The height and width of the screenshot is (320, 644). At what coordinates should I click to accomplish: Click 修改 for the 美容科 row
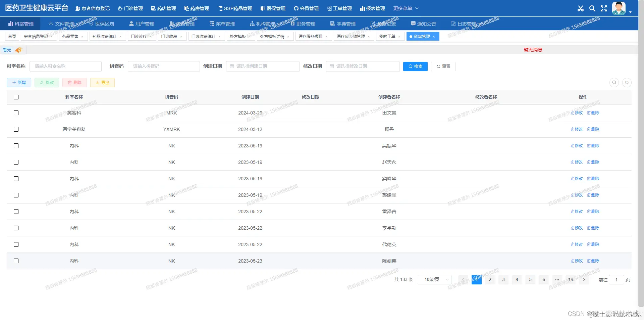click(577, 113)
